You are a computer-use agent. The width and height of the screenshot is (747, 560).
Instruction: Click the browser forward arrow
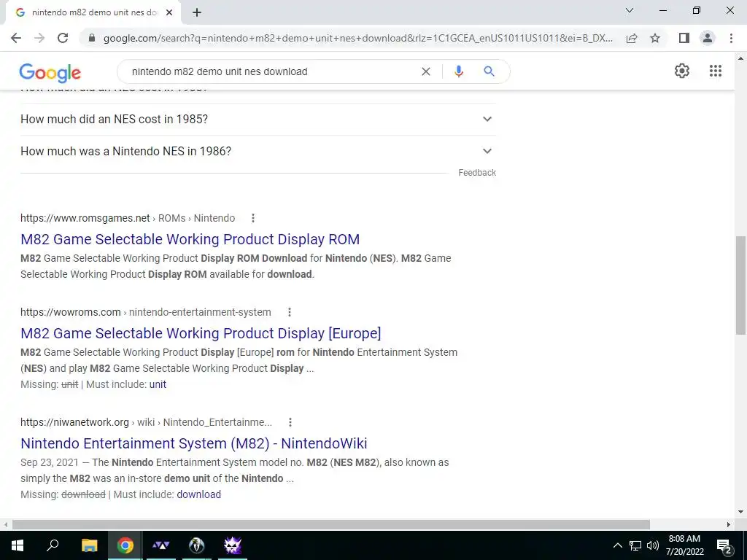point(39,38)
